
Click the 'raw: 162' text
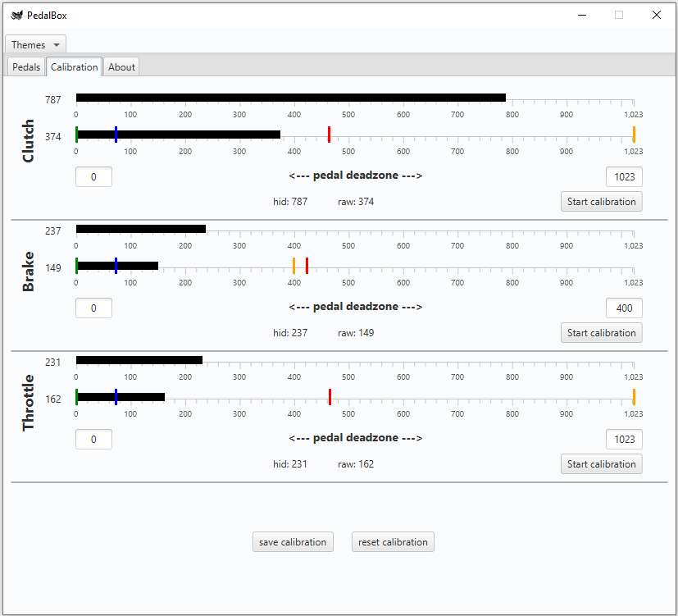click(x=356, y=463)
